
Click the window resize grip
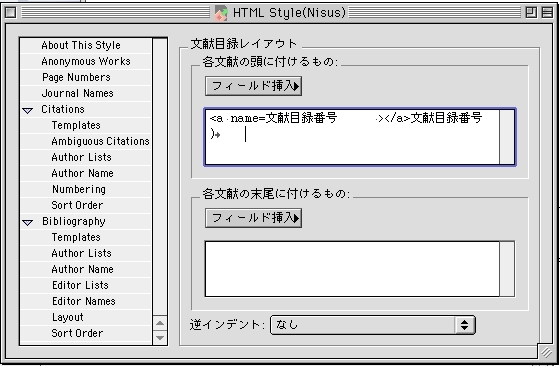(546, 352)
